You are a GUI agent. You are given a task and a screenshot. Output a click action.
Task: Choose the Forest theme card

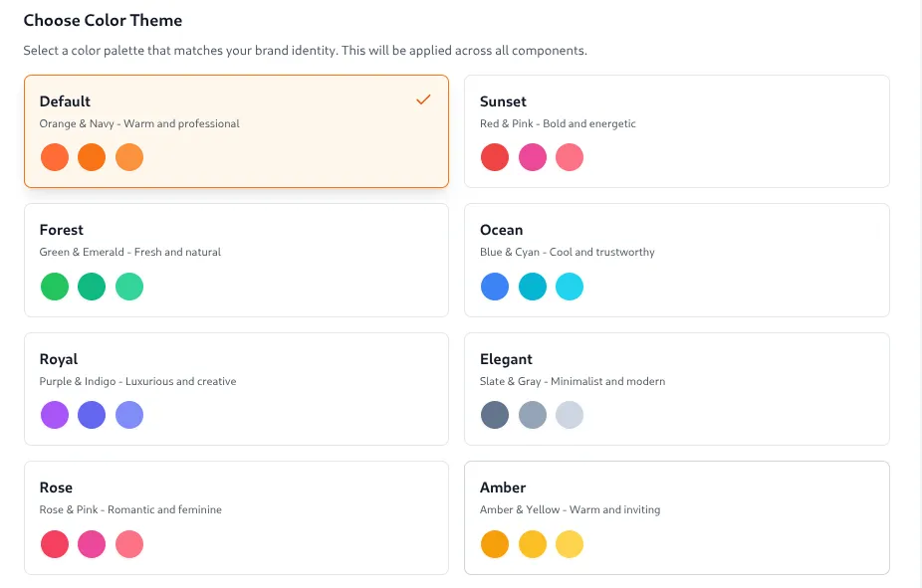click(x=236, y=260)
